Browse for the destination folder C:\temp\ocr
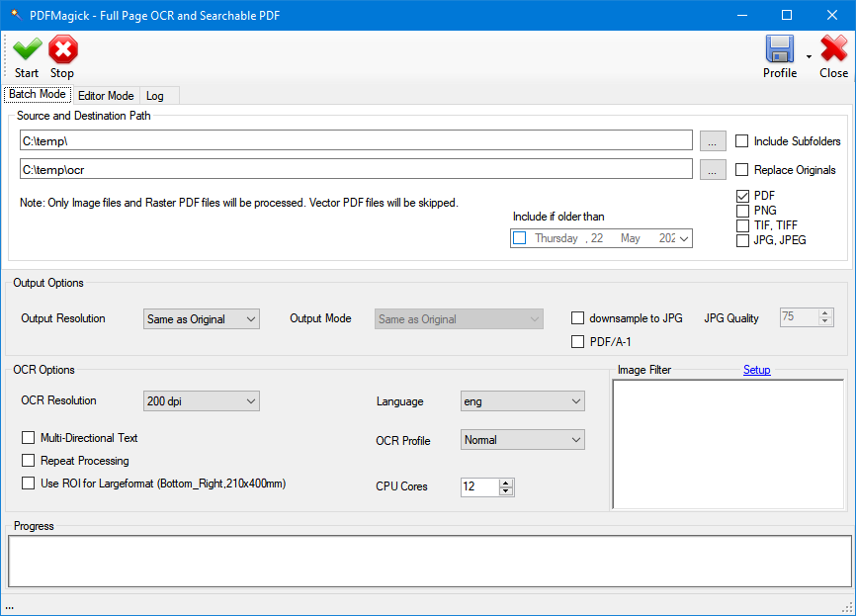The height and width of the screenshot is (616, 856). pos(713,170)
